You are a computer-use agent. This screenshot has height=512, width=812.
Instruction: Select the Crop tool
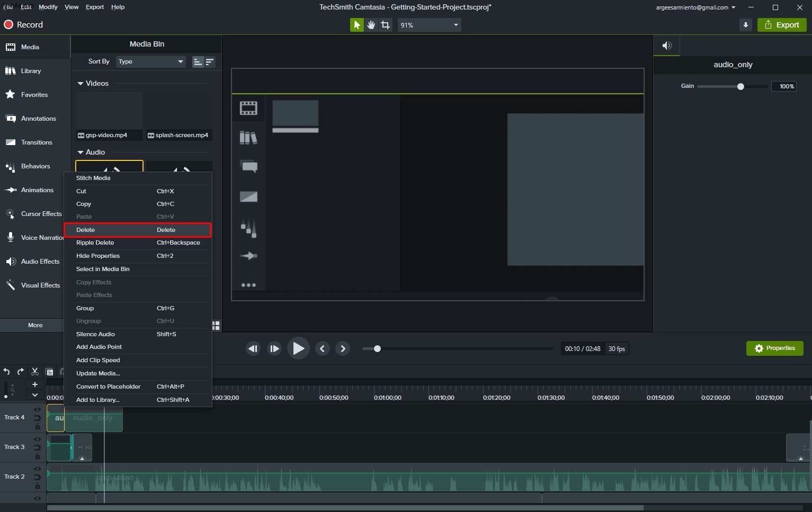tap(386, 25)
